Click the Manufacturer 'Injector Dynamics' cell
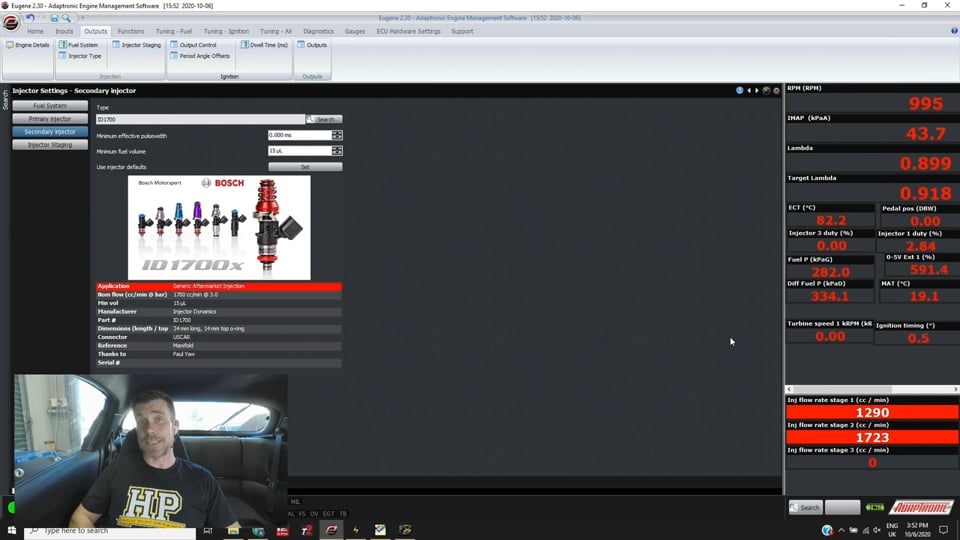Viewport: 960px width, 540px height. coord(194,312)
